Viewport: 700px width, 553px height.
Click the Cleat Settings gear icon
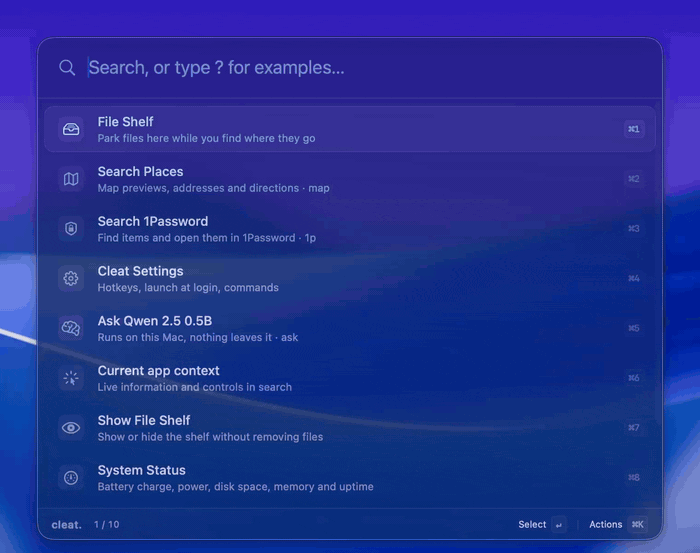point(71,279)
